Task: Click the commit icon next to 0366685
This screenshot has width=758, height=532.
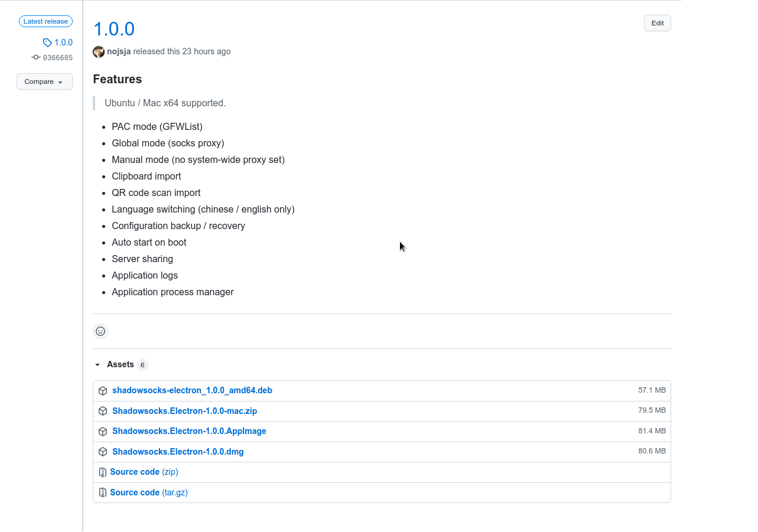Action: pyautogui.click(x=36, y=57)
